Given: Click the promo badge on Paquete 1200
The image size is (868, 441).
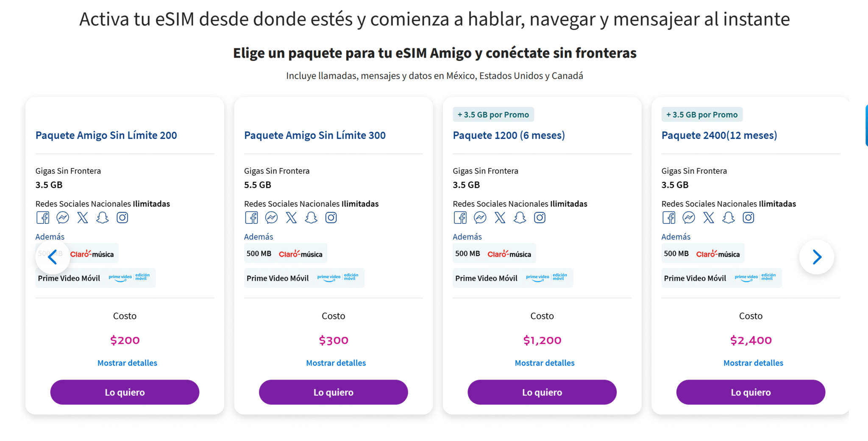Looking at the screenshot, I should tap(493, 114).
